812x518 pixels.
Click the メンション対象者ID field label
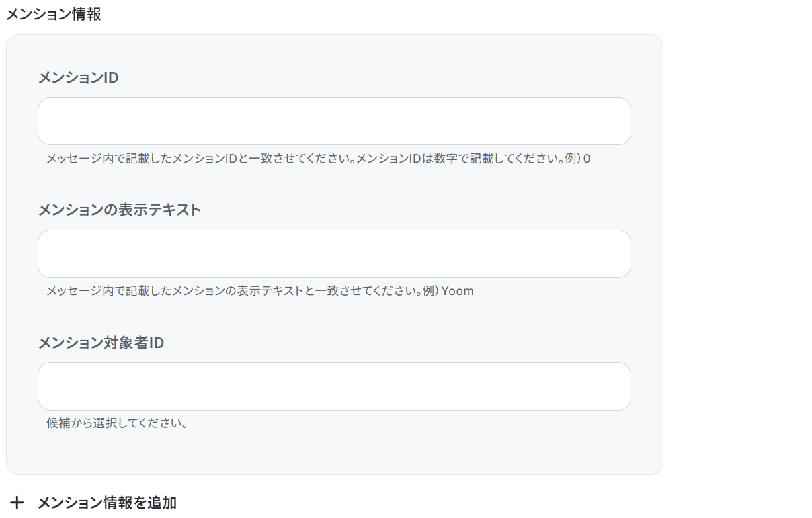101,343
